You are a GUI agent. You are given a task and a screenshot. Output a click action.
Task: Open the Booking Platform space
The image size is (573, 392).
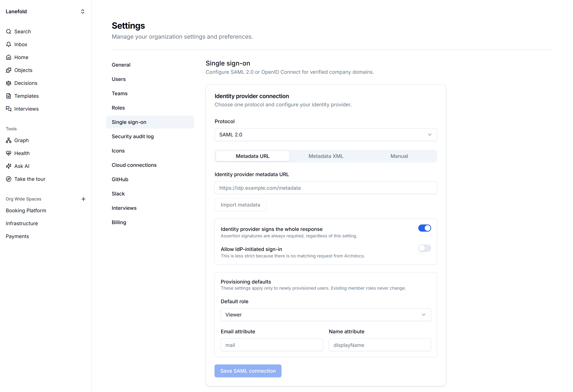[26, 210]
